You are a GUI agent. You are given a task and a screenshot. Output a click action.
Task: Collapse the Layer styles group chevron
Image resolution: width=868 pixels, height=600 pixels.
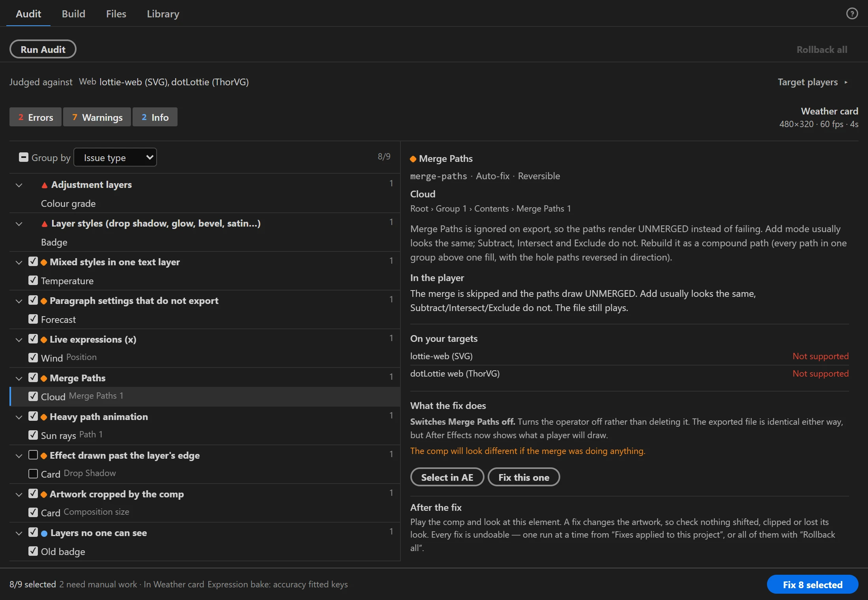19,224
